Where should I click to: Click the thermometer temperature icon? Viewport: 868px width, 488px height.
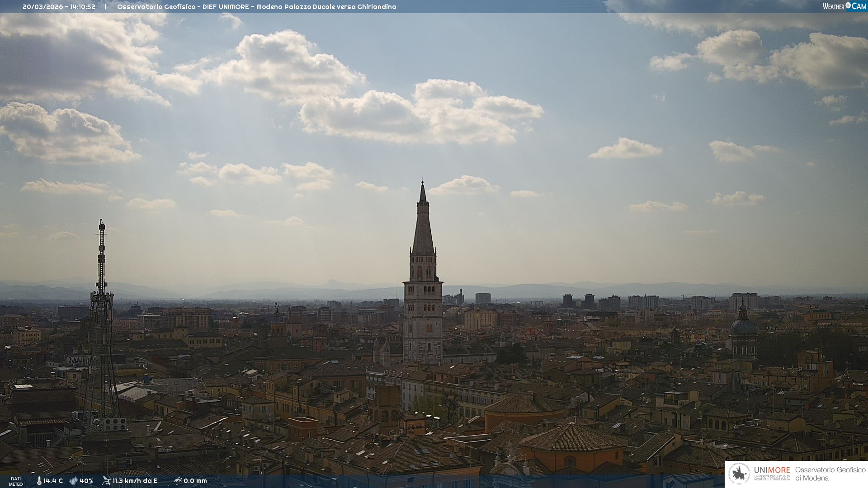[39, 481]
